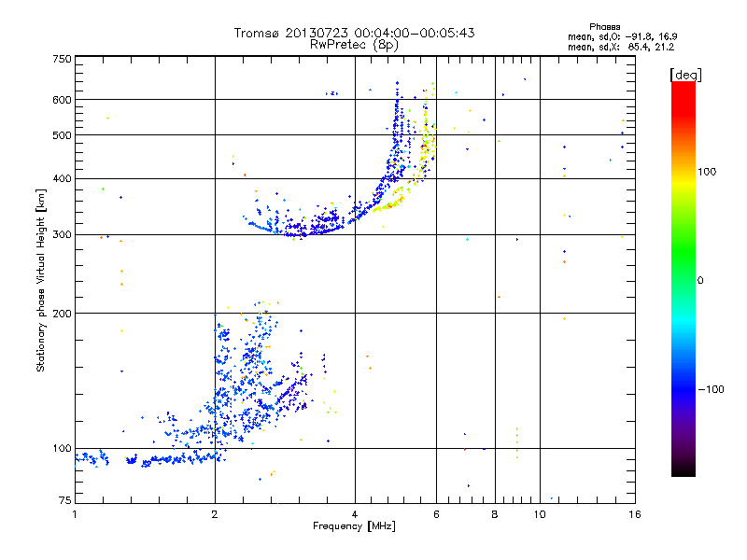747x560 pixels.
Task: Click the x-axis tick label "16"
Action: pyautogui.click(x=635, y=514)
